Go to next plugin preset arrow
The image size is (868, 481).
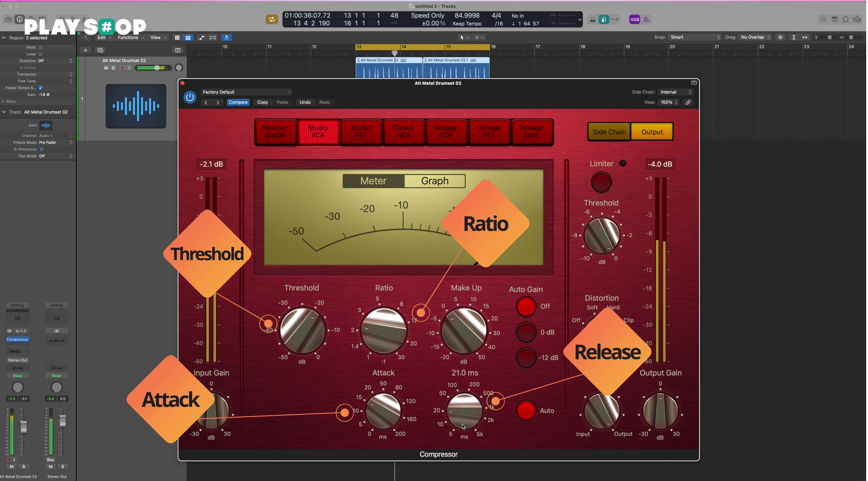tap(217, 103)
